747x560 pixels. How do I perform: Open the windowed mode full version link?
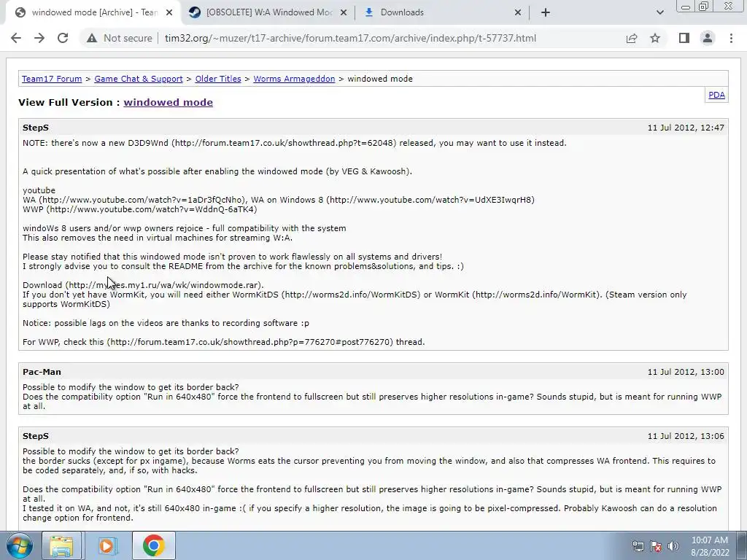pos(169,102)
